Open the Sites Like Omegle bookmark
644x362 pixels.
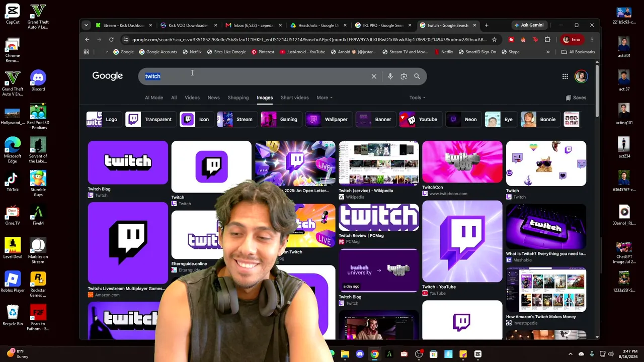pos(226,52)
